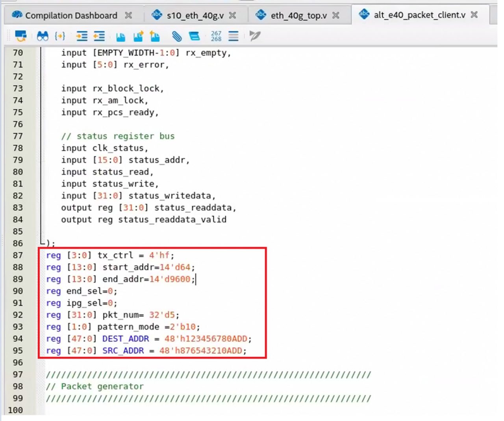Screen dimensions: 504x421
Task: Click the increase indent icon
Action: click(82, 36)
